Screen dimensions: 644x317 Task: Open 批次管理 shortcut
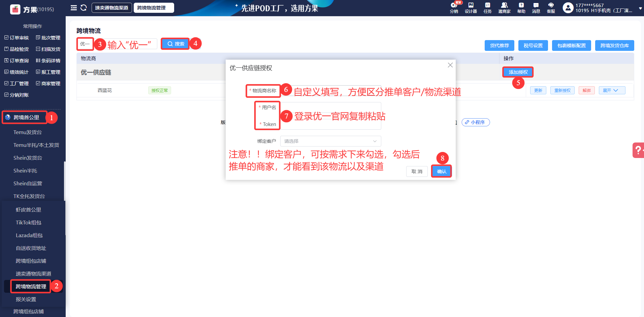(x=48, y=38)
